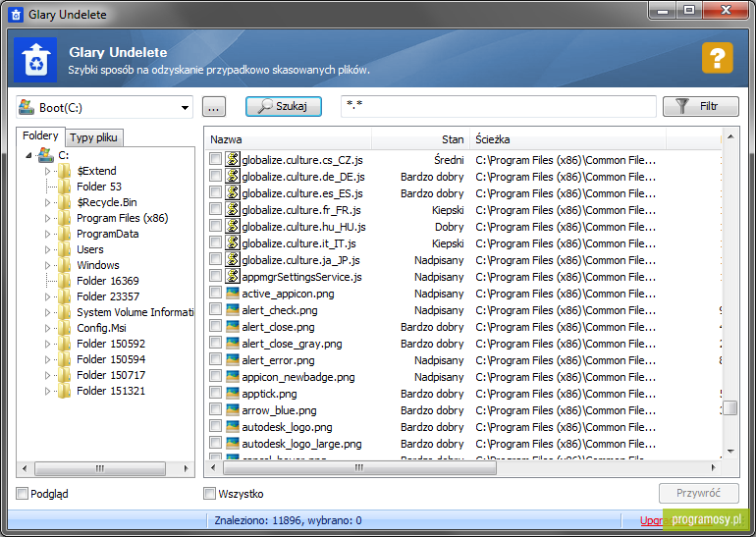The width and height of the screenshot is (756, 537).
Task: Sort by the Stan column header
Action: pyautogui.click(x=420, y=139)
